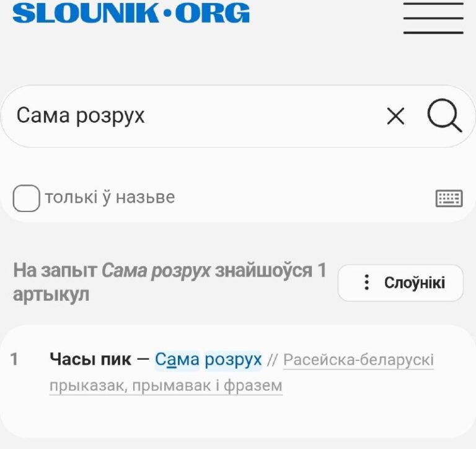Click the three-dot icon beside Слоўнікі
Screen dimensions: 476x449
tap(367, 283)
